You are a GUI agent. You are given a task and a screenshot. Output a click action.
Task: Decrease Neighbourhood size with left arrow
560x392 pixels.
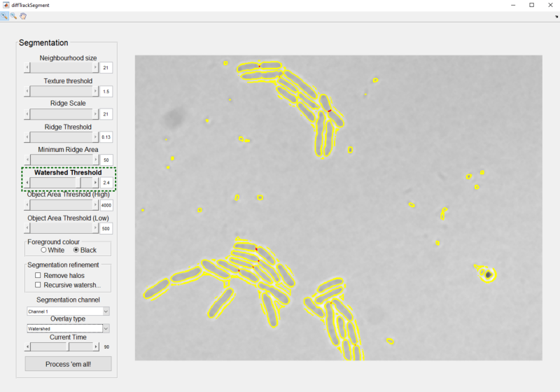pos(27,67)
